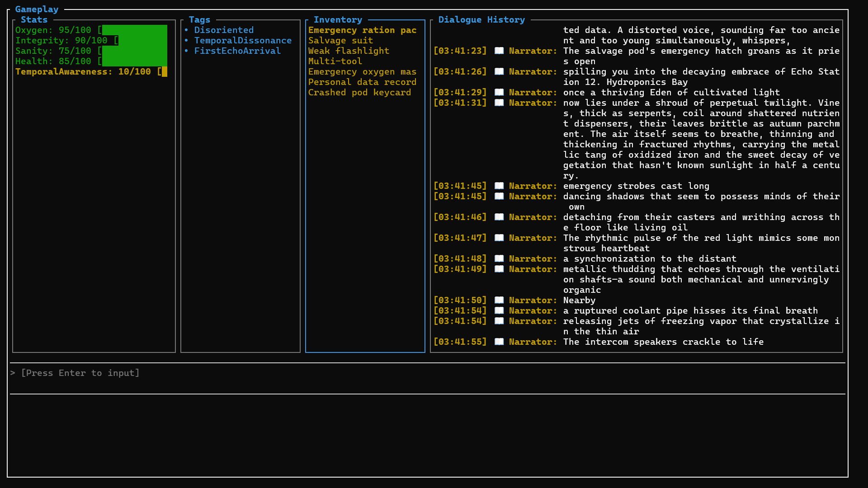This screenshot has width=868, height=488.
Task: Click 'The intercom speakers crackle to life' line
Action: tap(663, 342)
